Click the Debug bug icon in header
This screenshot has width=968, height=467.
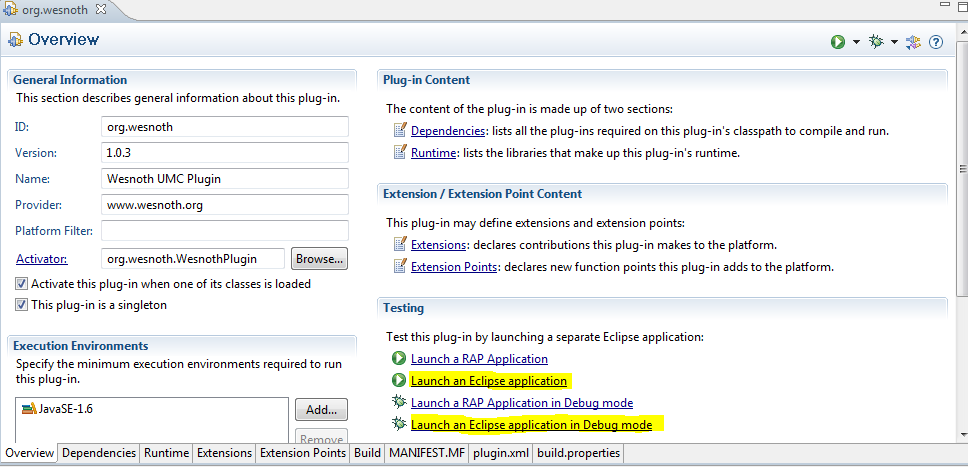coord(875,42)
